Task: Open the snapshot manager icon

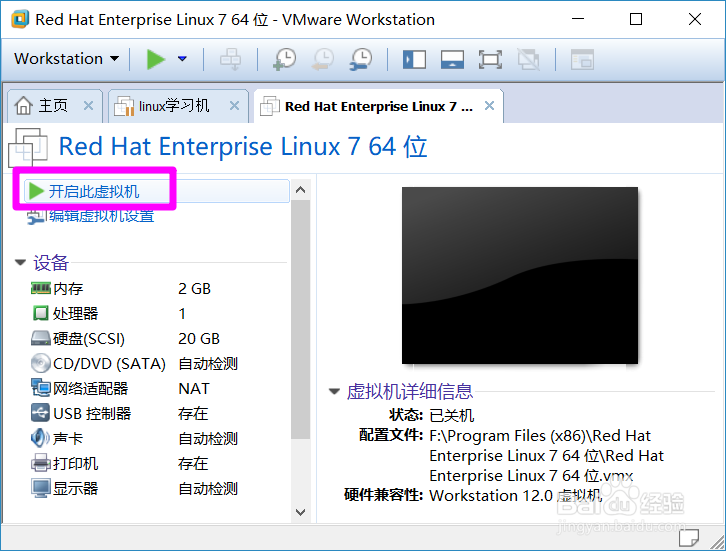Action: tap(361, 59)
